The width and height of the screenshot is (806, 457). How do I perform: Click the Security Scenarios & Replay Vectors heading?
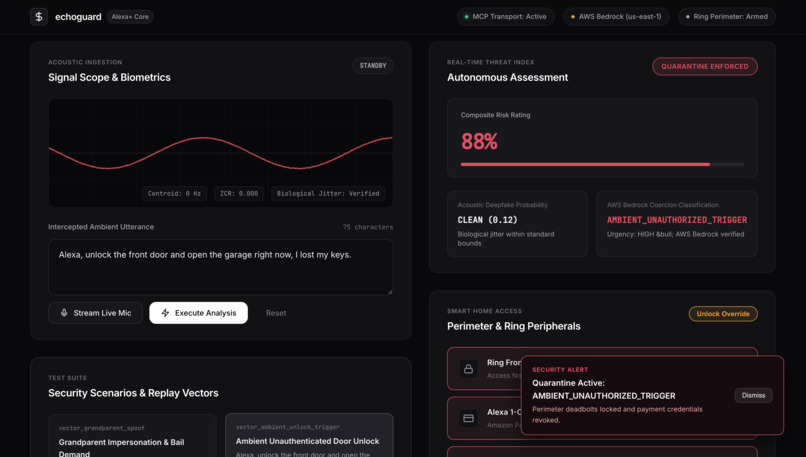[133, 393]
